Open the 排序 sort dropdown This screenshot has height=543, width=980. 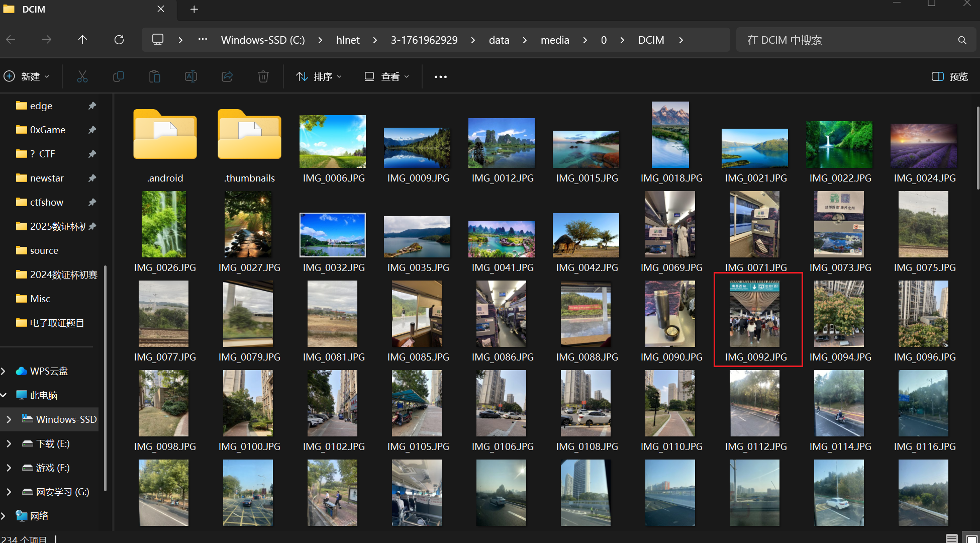click(319, 76)
